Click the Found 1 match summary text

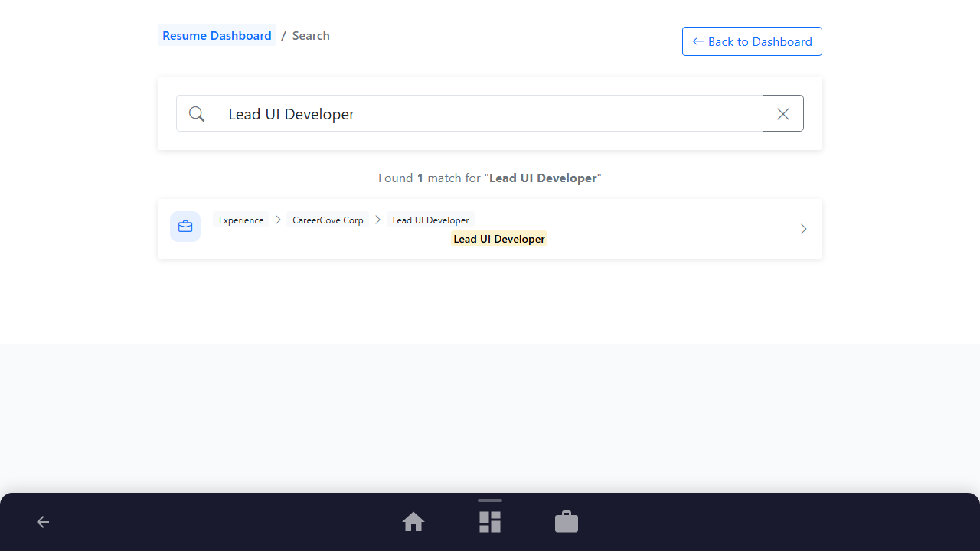(x=490, y=178)
